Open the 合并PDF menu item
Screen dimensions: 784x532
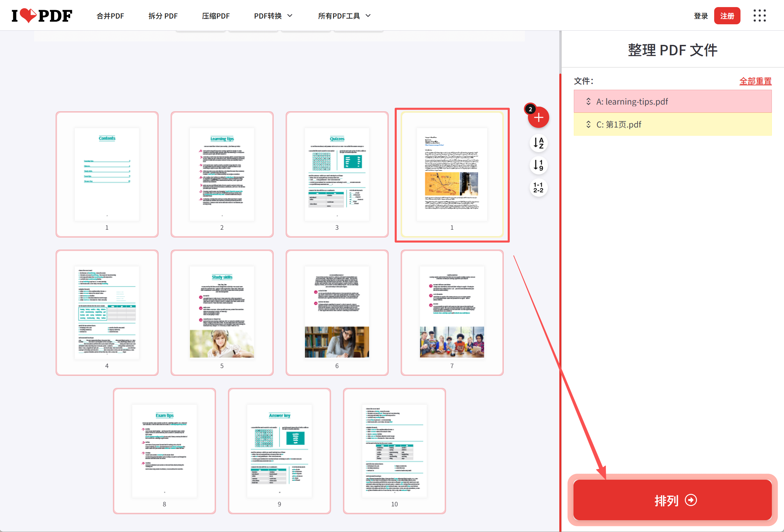click(x=110, y=16)
